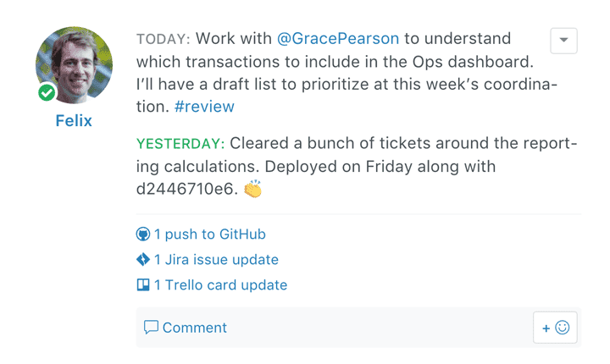This screenshot has width=610, height=364.
Task: Open the status options dropdown arrow
Action: click(563, 41)
